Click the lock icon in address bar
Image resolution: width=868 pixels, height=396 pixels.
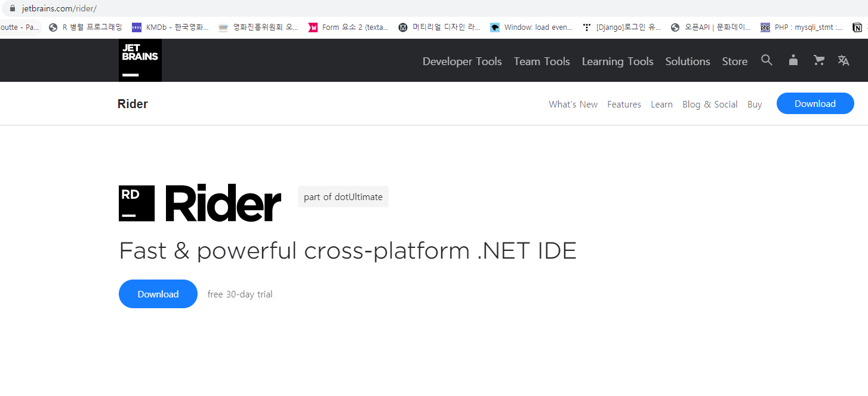pos(11,8)
